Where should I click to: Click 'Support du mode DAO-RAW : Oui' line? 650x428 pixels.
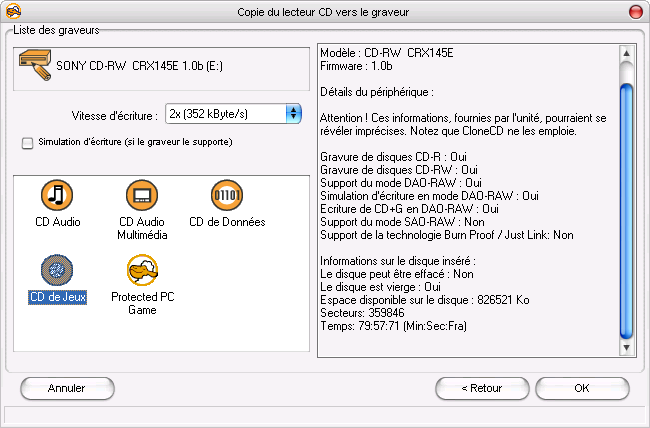pos(401,183)
